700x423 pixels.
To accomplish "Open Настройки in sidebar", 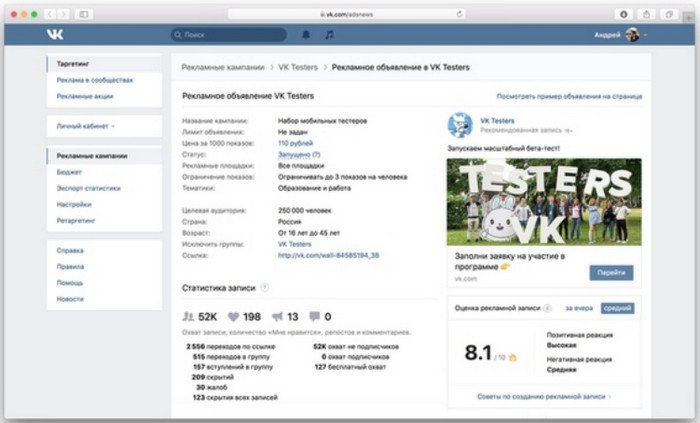I will click(74, 204).
